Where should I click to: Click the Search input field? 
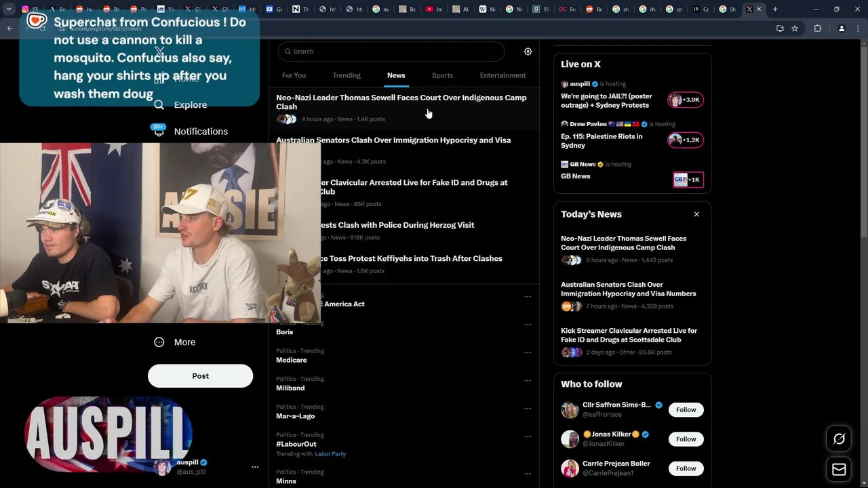point(391,52)
